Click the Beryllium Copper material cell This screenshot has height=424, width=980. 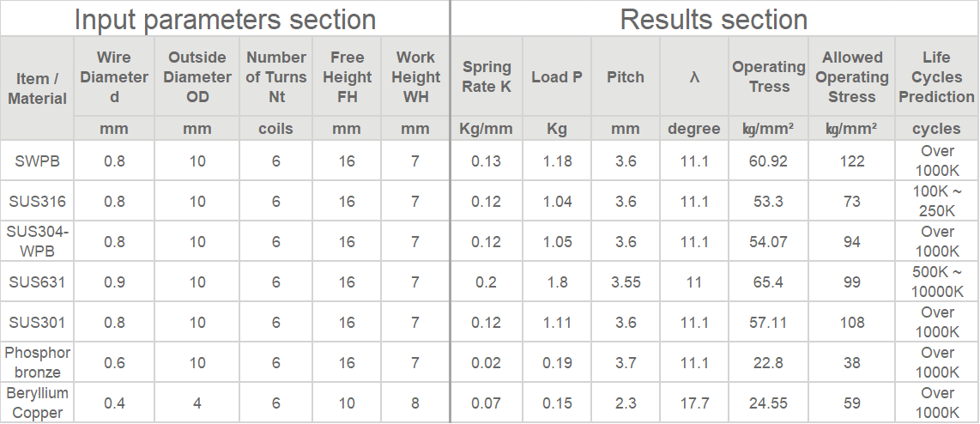(x=38, y=403)
